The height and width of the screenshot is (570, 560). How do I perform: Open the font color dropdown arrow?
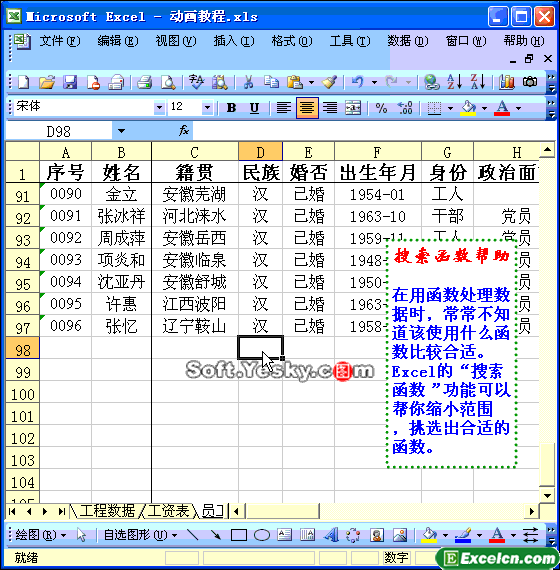pyautogui.click(x=519, y=108)
